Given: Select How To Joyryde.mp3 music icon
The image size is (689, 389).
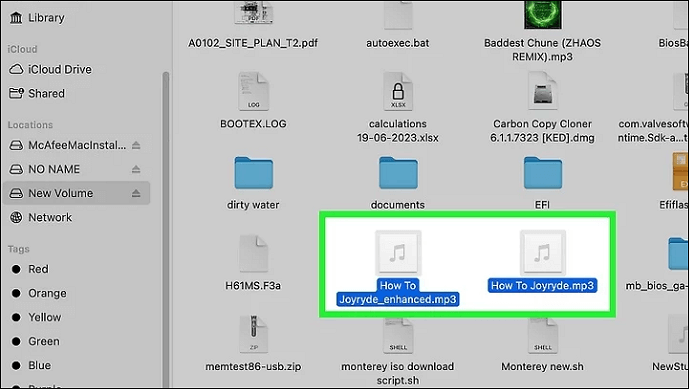Looking at the screenshot, I should click(543, 253).
